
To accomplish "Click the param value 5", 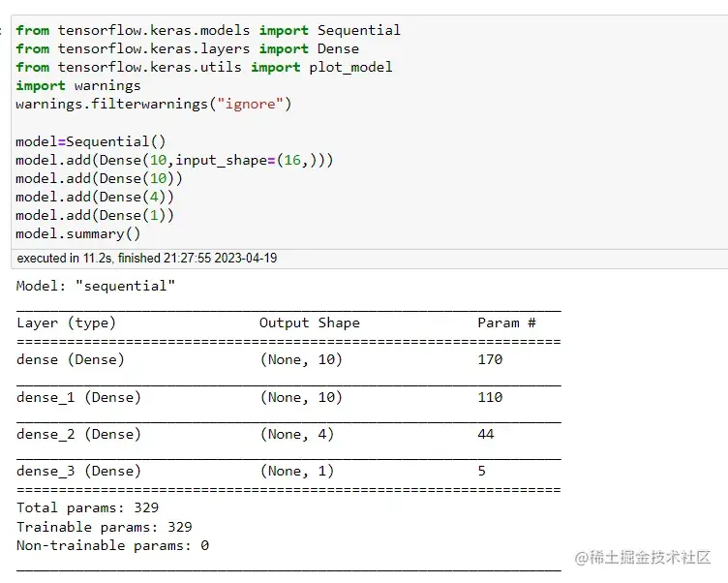I will [481, 471].
